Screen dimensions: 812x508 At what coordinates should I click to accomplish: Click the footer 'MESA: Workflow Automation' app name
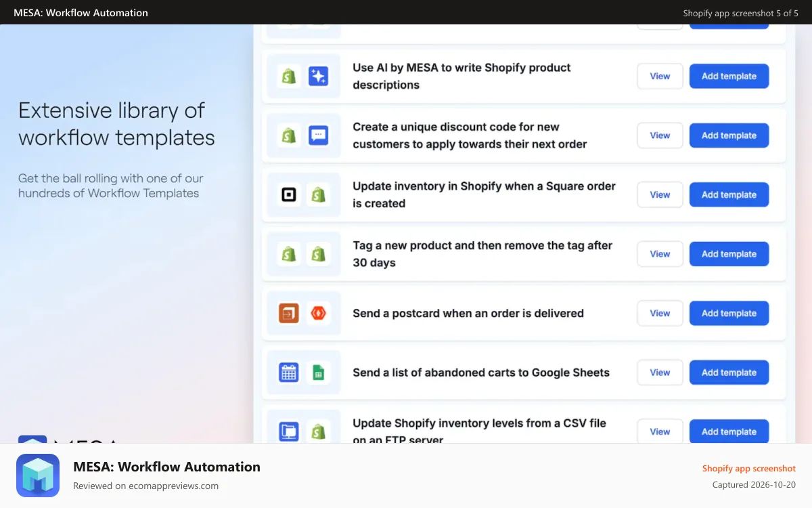pos(166,467)
